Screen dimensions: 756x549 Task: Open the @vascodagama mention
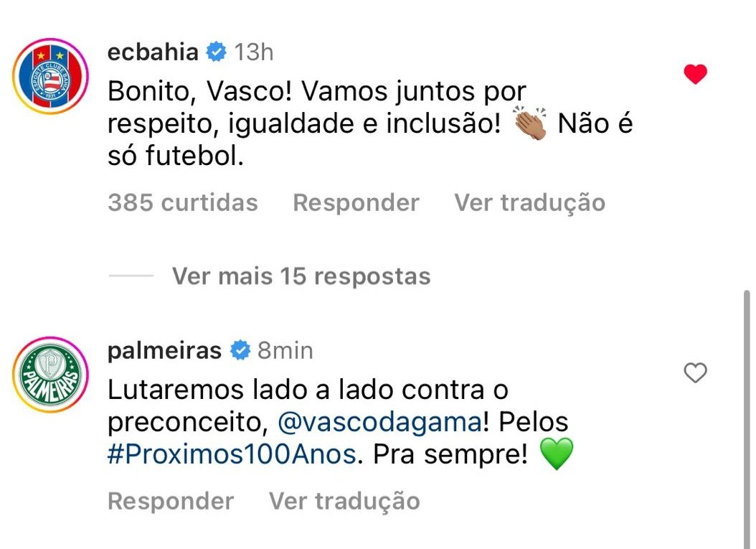click(x=379, y=423)
